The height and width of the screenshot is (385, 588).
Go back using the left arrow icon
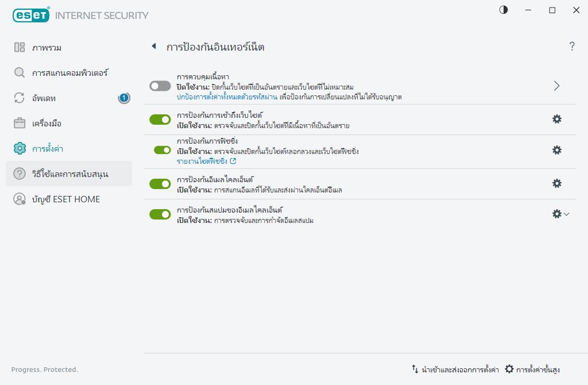[153, 47]
